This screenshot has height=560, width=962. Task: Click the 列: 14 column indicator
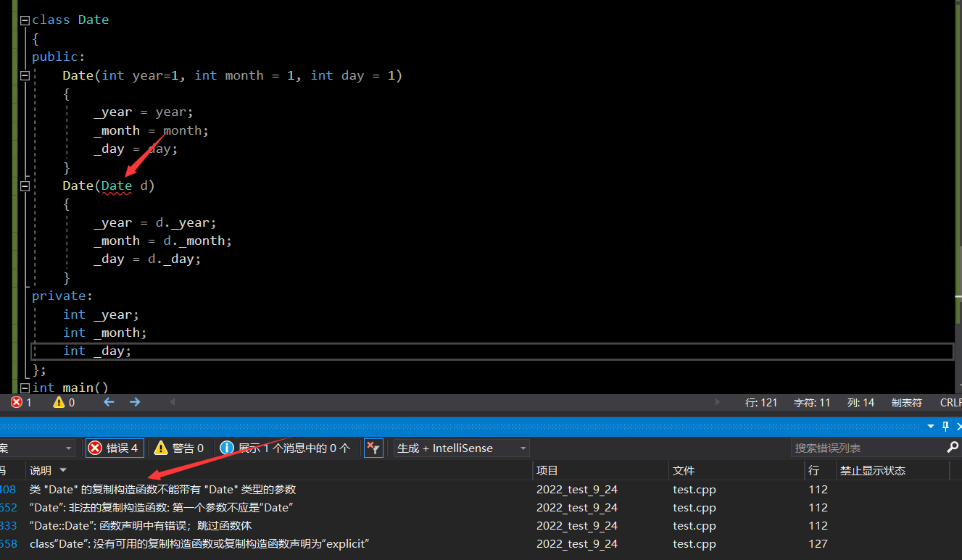tap(861, 403)
